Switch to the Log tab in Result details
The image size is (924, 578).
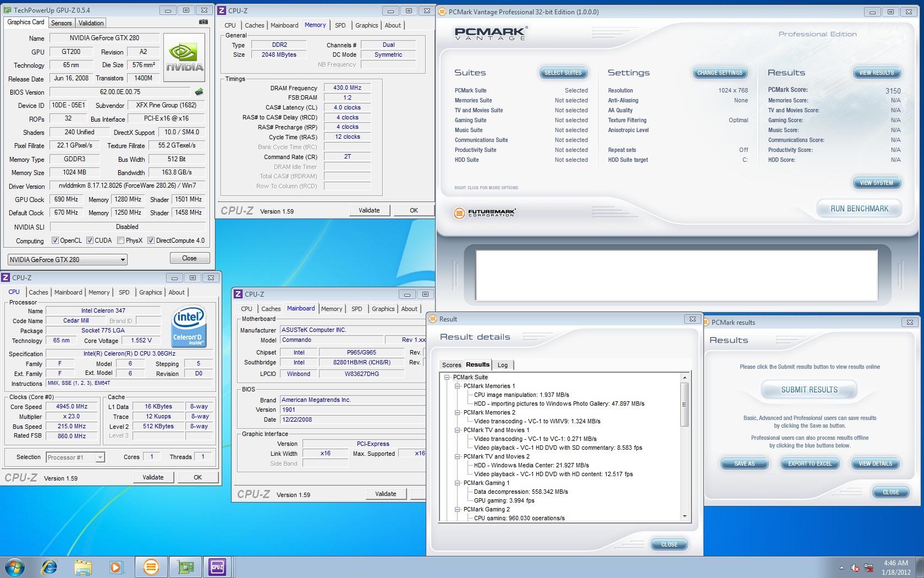(503, 365)
